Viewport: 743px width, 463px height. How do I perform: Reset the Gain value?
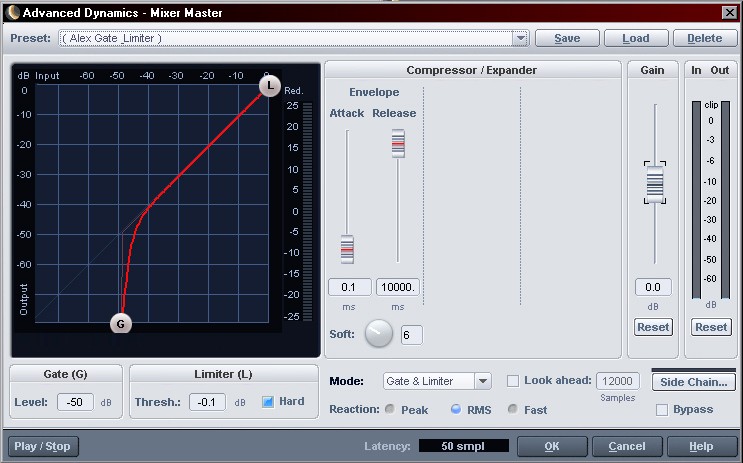653,327
